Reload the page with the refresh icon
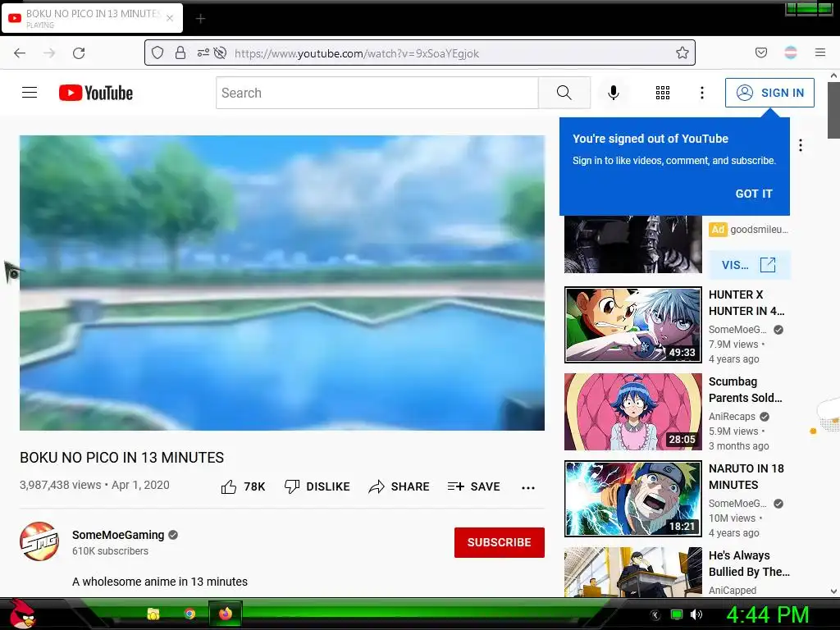 tap(79, 53)
